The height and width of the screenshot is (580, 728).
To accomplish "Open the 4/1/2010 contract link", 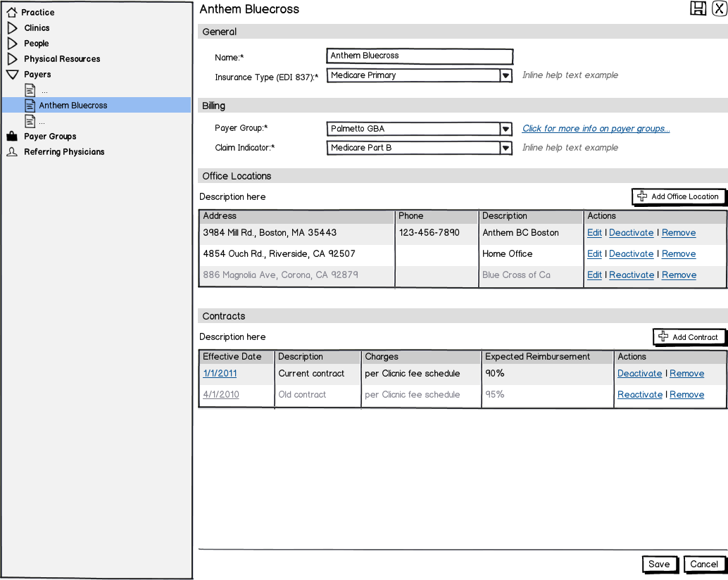I will 221,394.
